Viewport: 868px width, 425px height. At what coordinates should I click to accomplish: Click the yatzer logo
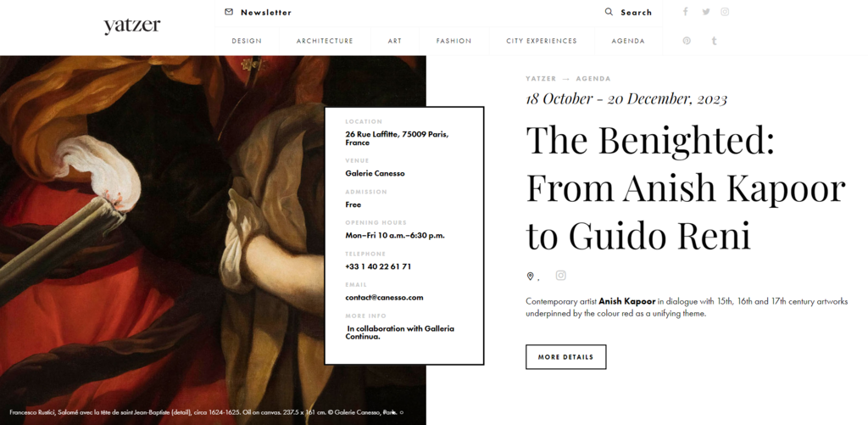131,26
